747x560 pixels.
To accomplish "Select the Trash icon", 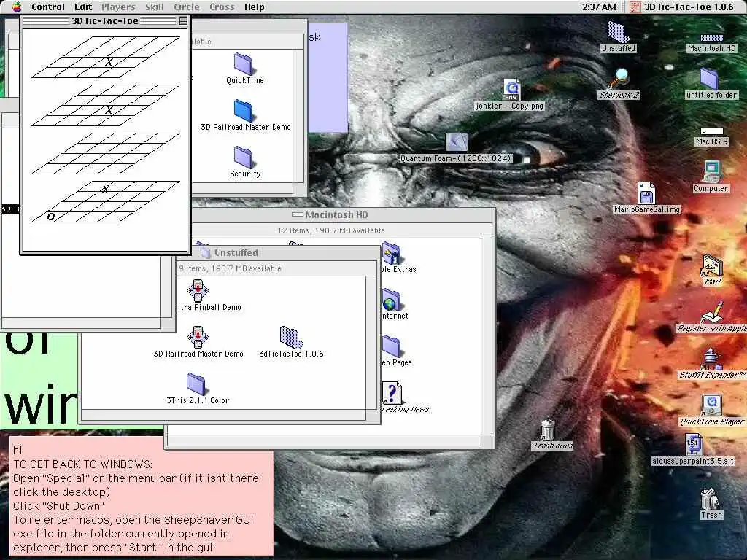I will tap(711, 503).
